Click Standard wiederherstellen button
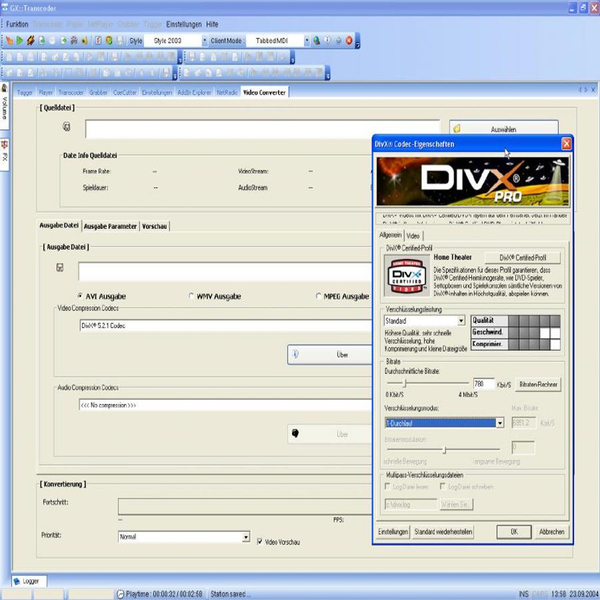The width and height of the screenshot is (600, 600). pos(443,532)
